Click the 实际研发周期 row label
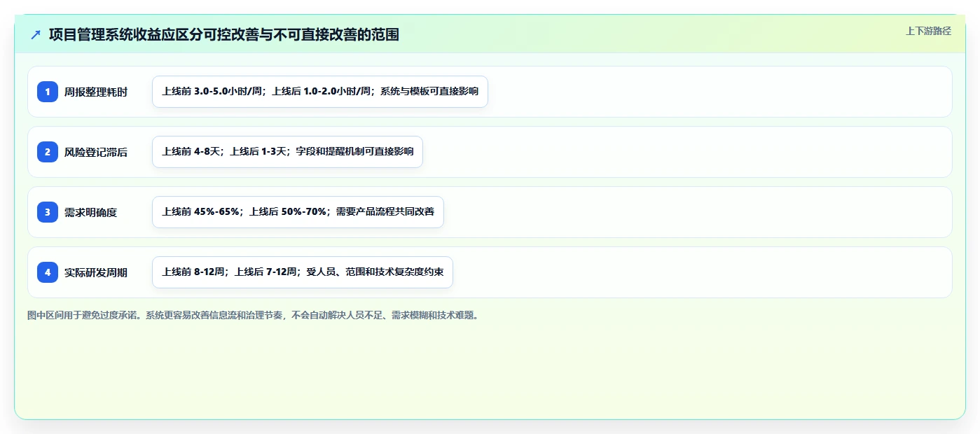 96,272
